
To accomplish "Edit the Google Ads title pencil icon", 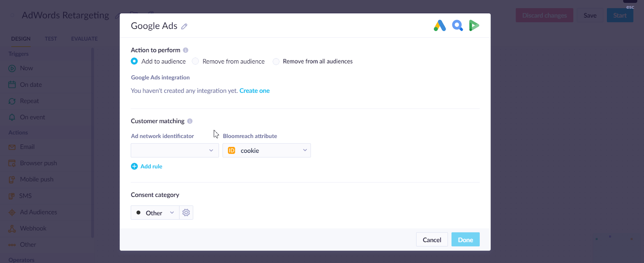I will pyautogui.click(x=184, y=26).
